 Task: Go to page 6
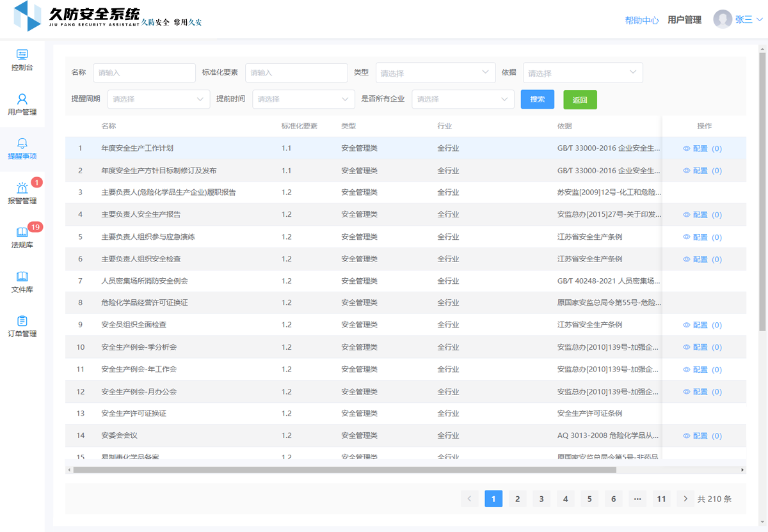pos(614,499)
